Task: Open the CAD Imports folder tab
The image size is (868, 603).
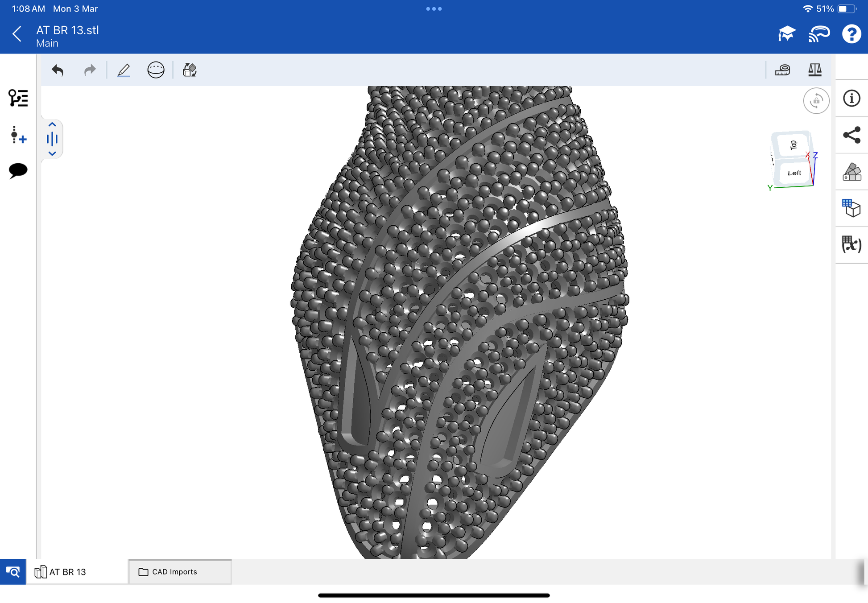Action: pos(174,572)
